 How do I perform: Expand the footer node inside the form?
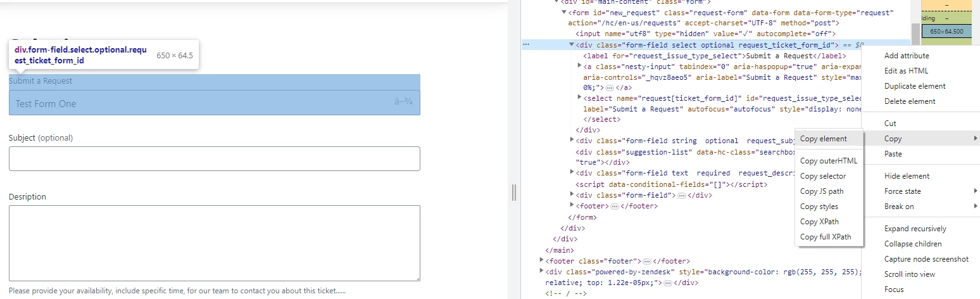pos(572,206)
